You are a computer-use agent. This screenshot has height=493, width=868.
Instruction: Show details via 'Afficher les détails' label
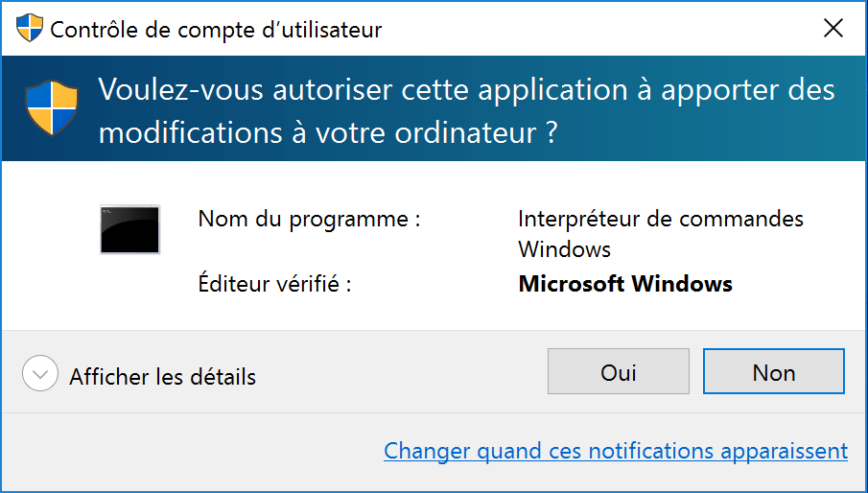click(x=163, y=377)
